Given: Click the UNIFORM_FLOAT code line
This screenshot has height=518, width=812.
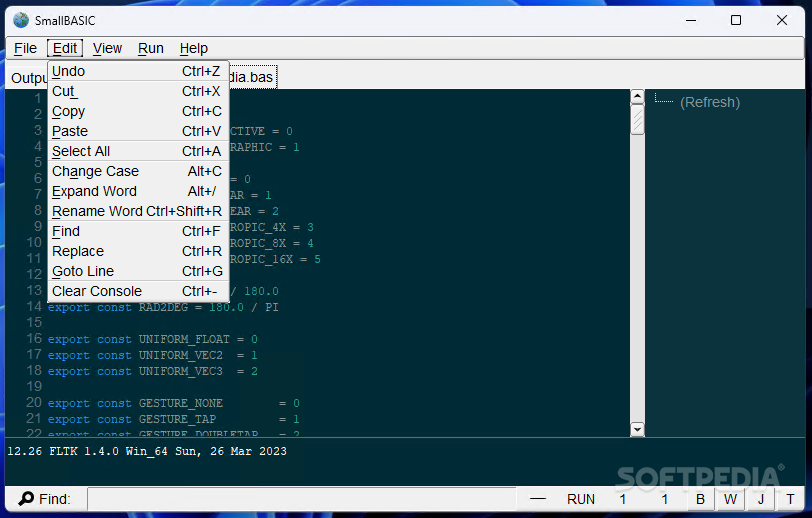Looking at the screenshot, I should [x=153, y=339].
